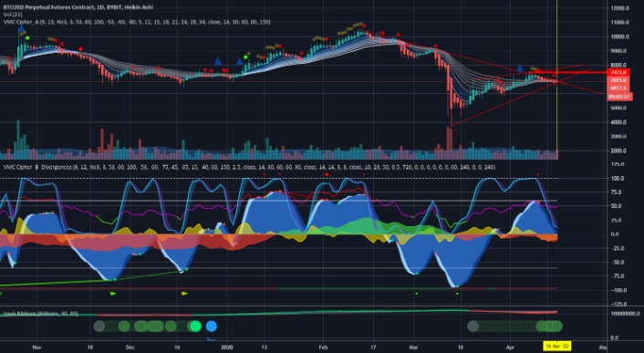Click the blue circle in Hash Ribbons pane
Viewport: 644px width, 353px height.
tap(211, 327)
